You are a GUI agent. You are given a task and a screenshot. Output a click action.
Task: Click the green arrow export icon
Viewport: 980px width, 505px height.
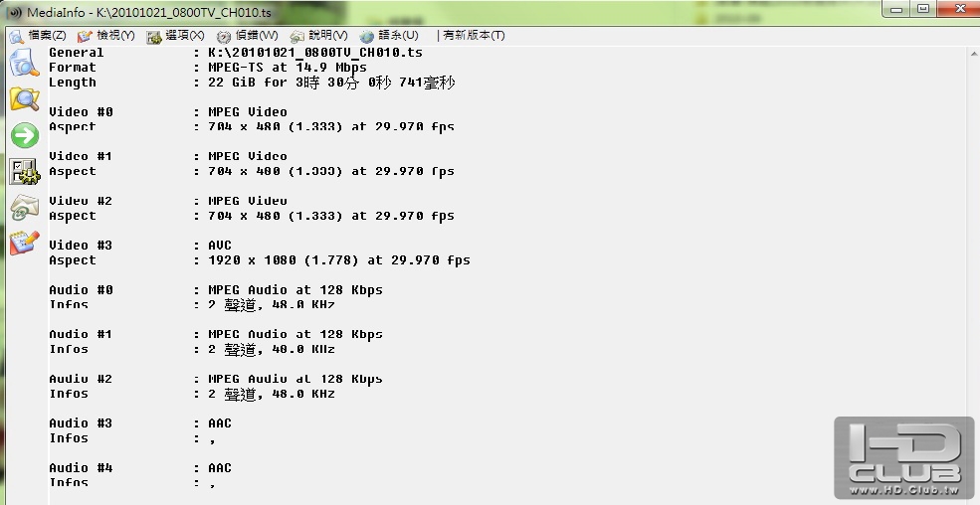click(x=24, y=135)
